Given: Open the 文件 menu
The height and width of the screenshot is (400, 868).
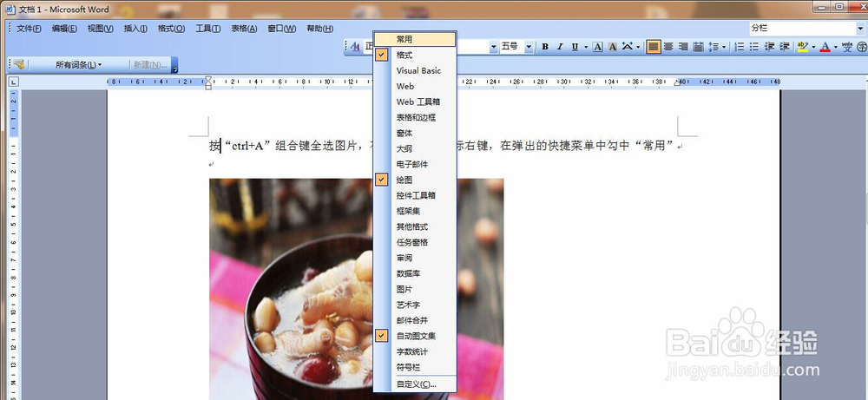Looking at the screenshot, I should pyautogui.click(x=29, y=29).
